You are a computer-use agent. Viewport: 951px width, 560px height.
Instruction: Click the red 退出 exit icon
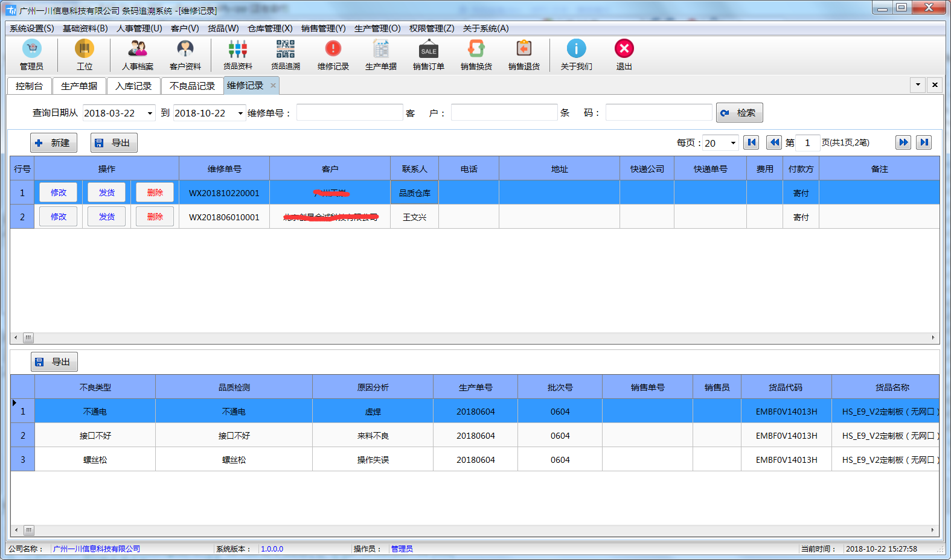tap(624, 55)
